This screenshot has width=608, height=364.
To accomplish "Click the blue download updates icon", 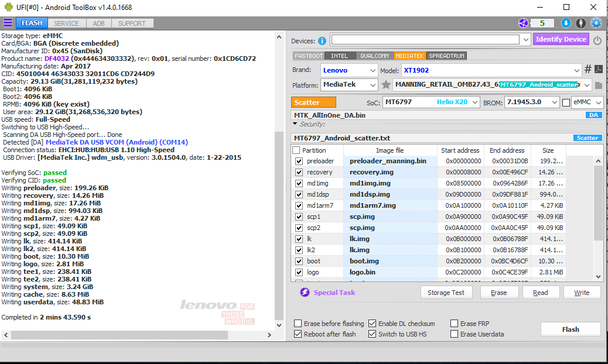I will click(x=566, y=23).
